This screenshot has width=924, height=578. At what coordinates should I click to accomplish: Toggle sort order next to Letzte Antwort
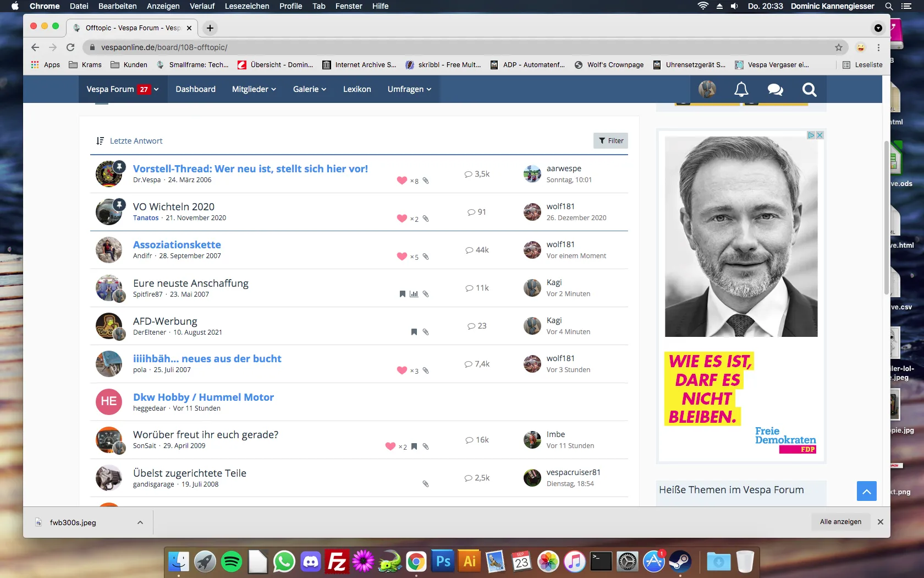click(100, 141)
